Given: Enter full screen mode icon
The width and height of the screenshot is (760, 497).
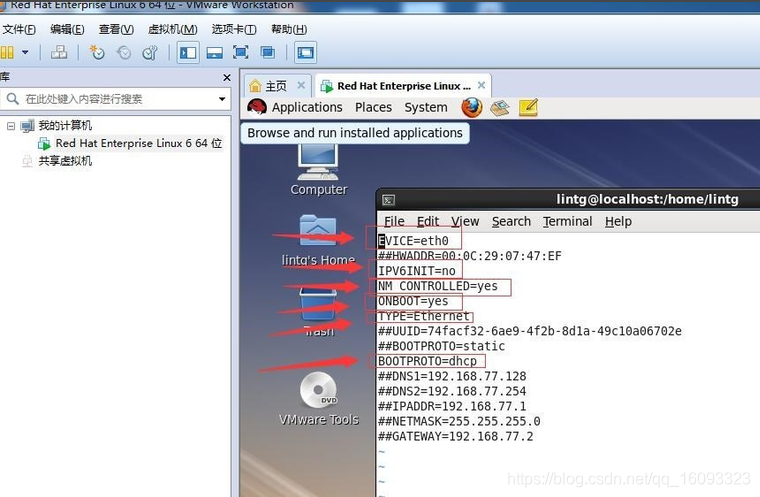Looking at the screenshot, I should 241,52.
